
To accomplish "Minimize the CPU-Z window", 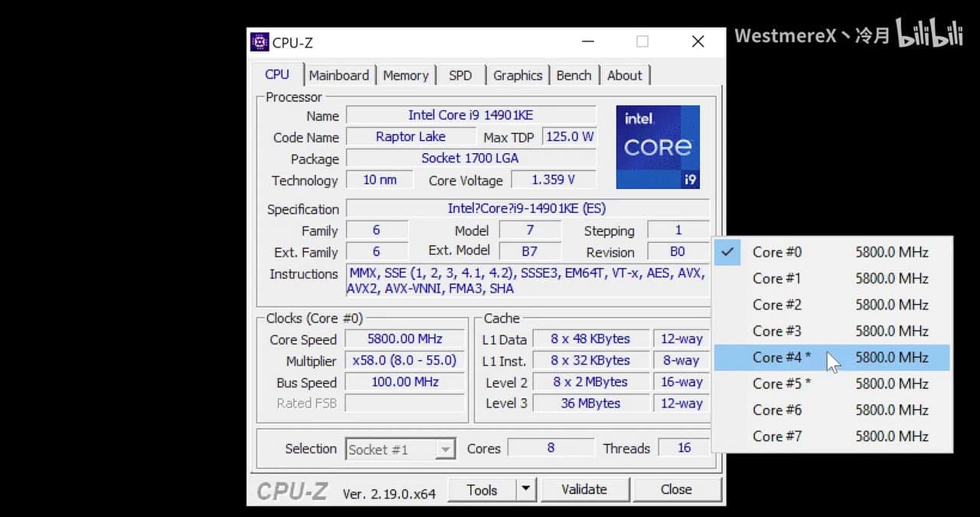I will (587, 42).
